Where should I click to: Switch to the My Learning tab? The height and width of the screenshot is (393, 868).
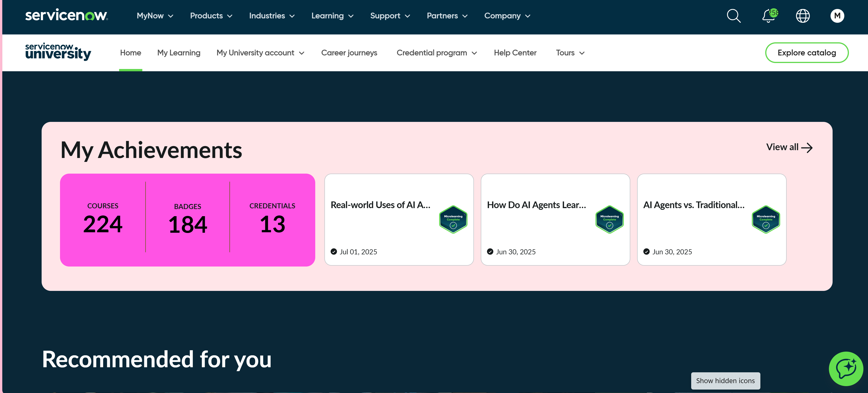[179, 53]
